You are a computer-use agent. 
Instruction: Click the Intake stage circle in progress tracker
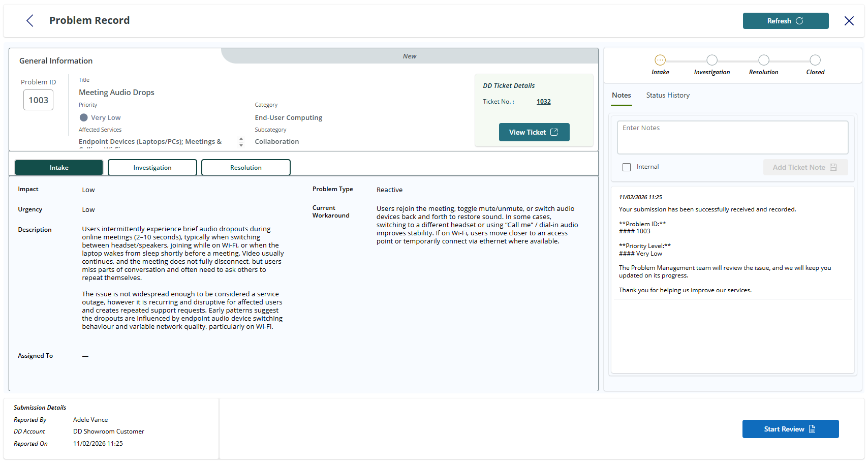tap(660, 60)
